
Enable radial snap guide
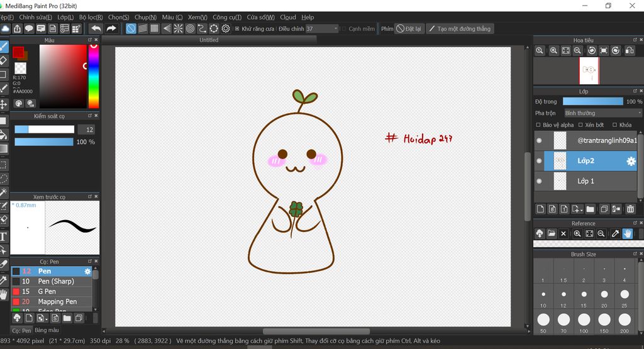[x=178, y=29]
